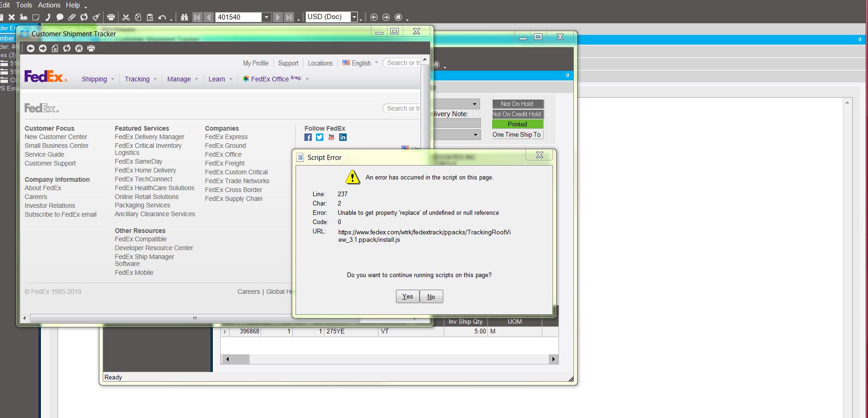Click the Undo arrow icon
This screenshot has height=418, width=868.
coord(162,17)
